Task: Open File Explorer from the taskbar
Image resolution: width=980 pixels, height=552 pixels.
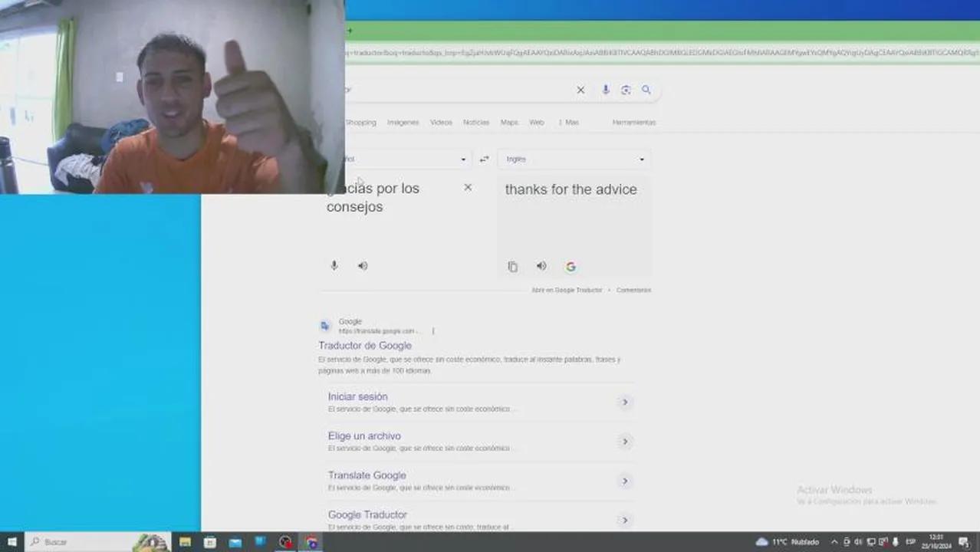Action: (x=185, y=542)
